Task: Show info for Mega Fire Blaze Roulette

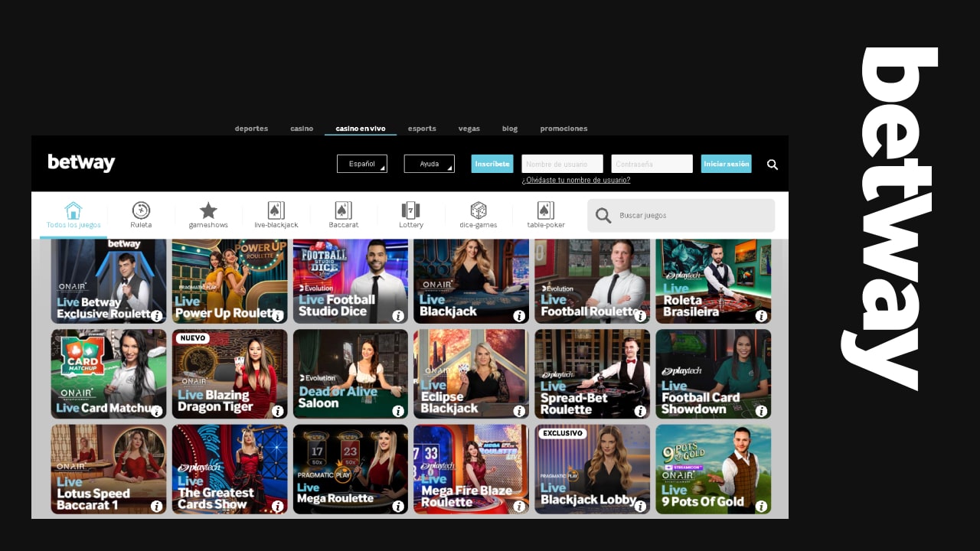Action: tap(519, 506)
